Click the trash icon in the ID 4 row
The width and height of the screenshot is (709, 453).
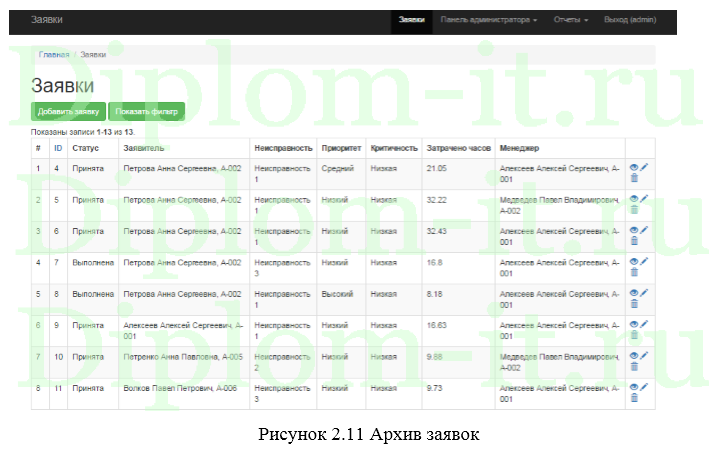pos(634,178)
